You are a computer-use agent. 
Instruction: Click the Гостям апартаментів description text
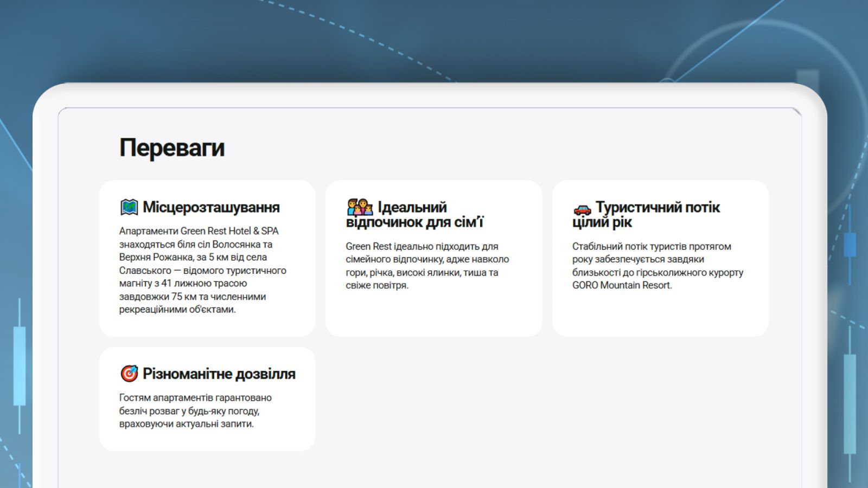[195, 410]
